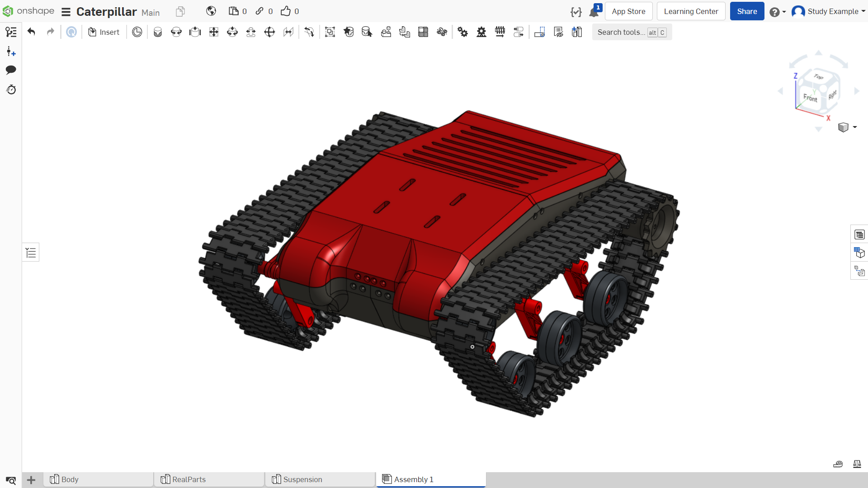Switch to the Body tab

[99, 479]
